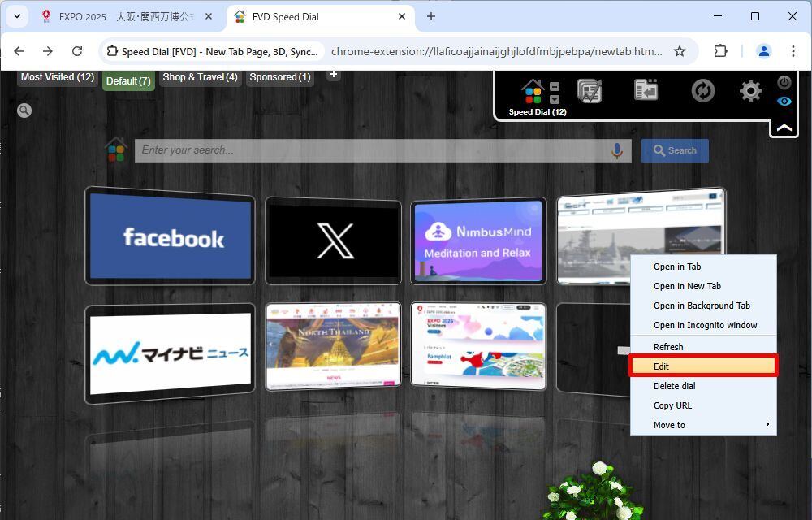Click Copy URL in context menu

click(x=703, y=405)
